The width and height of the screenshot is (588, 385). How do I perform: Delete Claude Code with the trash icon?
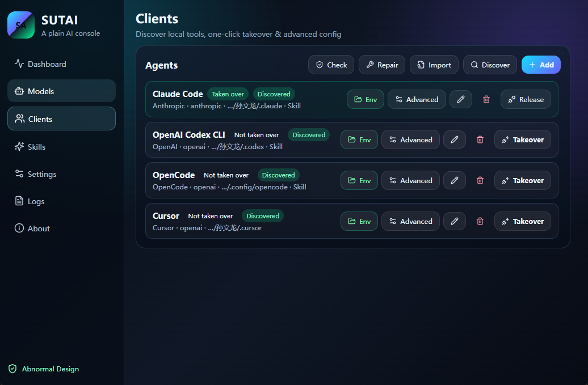tap(486, 99)
